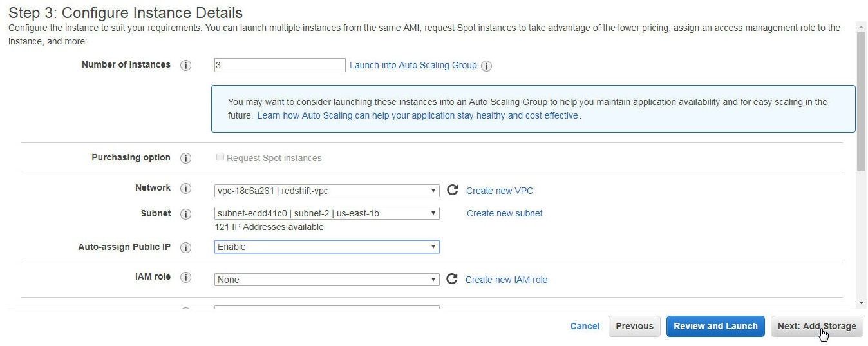Click the vertical scrollbar thumb
868x346 pixels.
[x=862, y=102]
